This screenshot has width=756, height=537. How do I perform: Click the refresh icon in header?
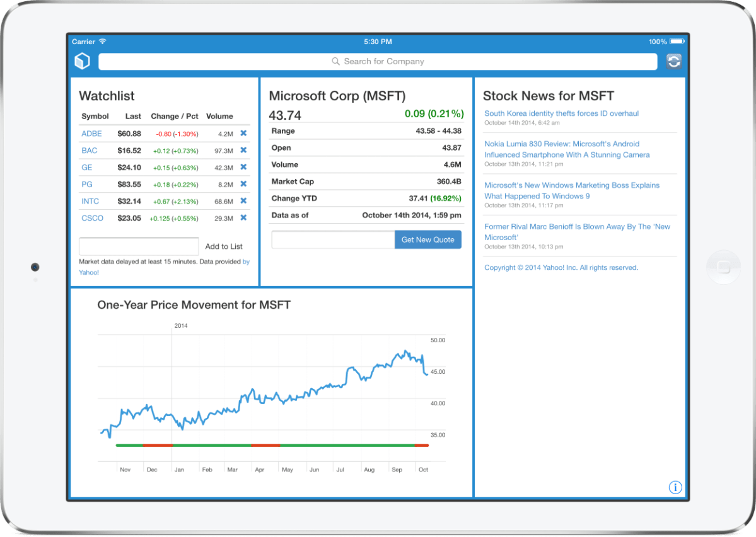[x=673, y=61]
